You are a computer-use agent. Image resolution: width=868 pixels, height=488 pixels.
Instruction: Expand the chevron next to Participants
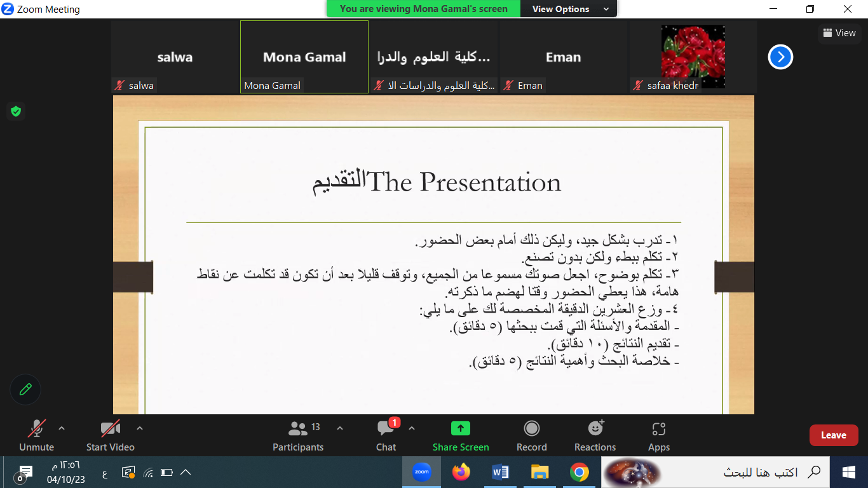[340, 428]
